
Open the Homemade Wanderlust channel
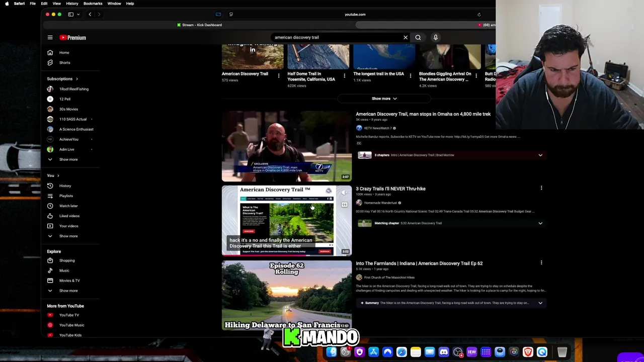(380, 203)
